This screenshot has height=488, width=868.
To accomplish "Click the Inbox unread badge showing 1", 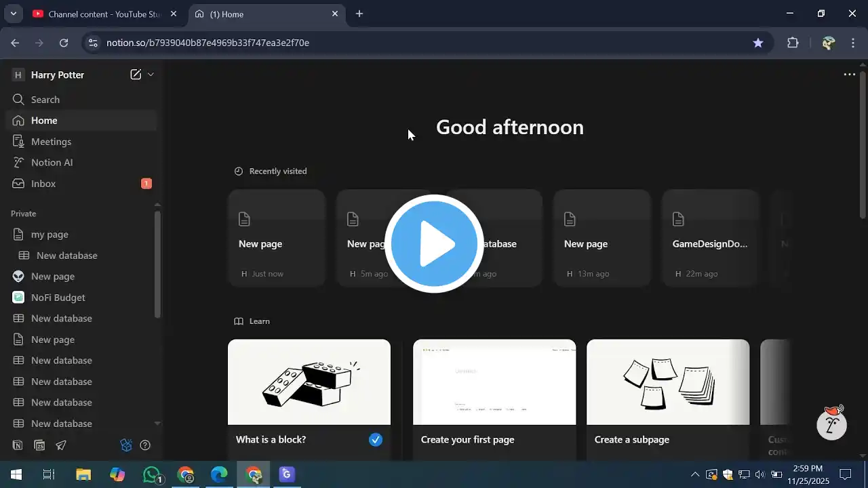I will click(x=146, y=184).
